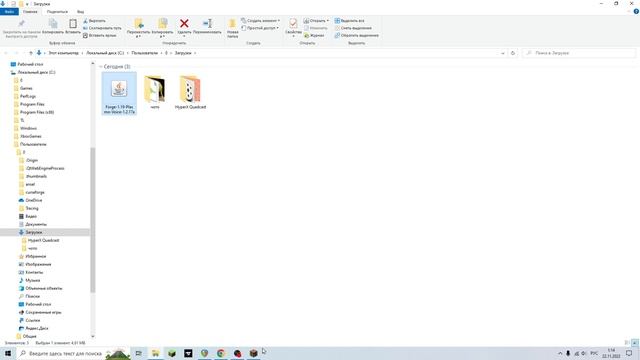Select the Forge Plasmo Voice jar file

point(119,93)
